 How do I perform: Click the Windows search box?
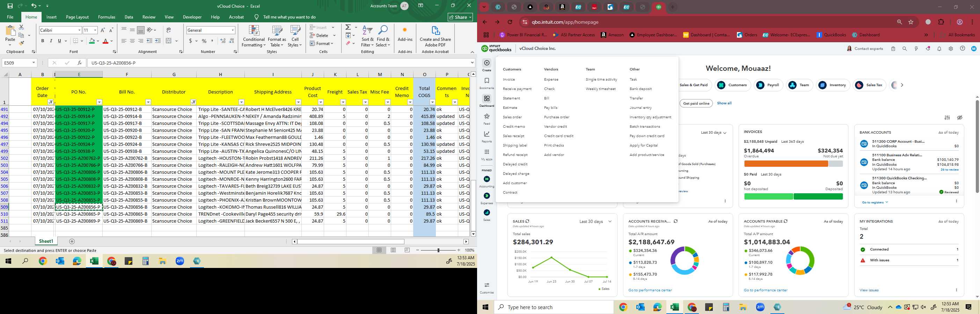point(554,307)
